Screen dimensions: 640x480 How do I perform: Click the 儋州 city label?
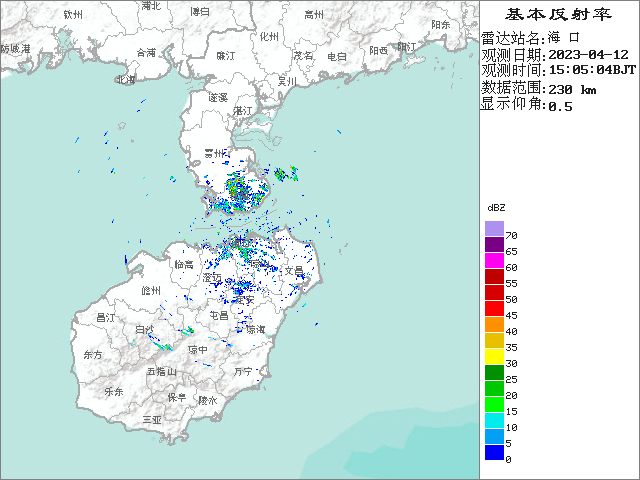pyautogui.click(x=151, y=291)
